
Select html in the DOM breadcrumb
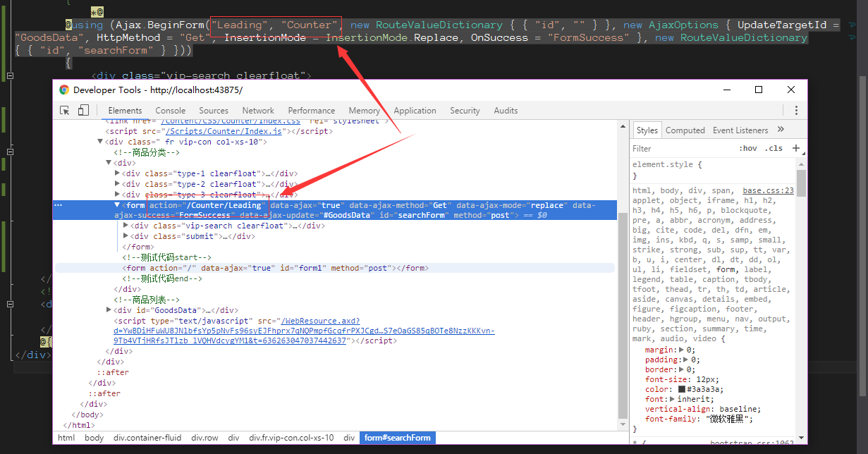[66, 438]
